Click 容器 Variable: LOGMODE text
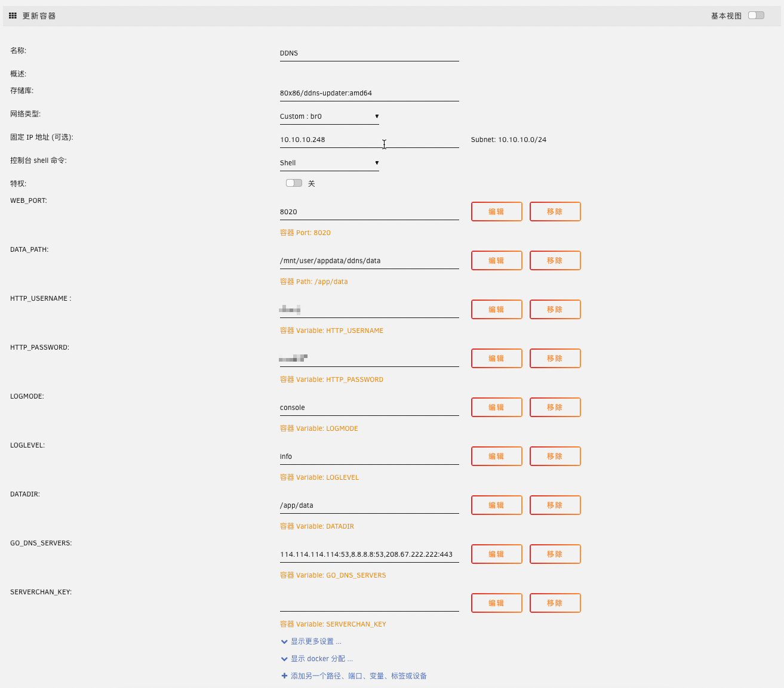Viewport: 784px width, 688px height. (319, 428)
